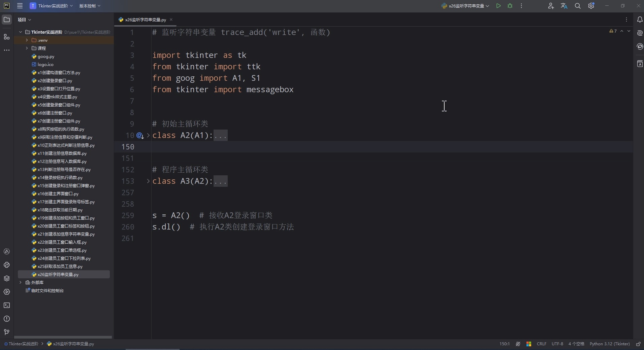The width and height of the screenshot is (644, 350).
Task: Open the main hamburger menu
Action: 20,6
